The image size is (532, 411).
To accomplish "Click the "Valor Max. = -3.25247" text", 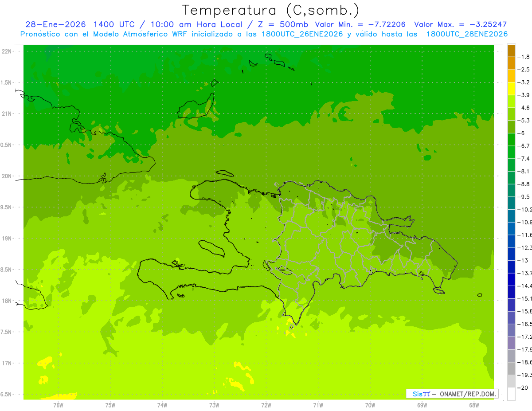I will [x=461, y=25].
